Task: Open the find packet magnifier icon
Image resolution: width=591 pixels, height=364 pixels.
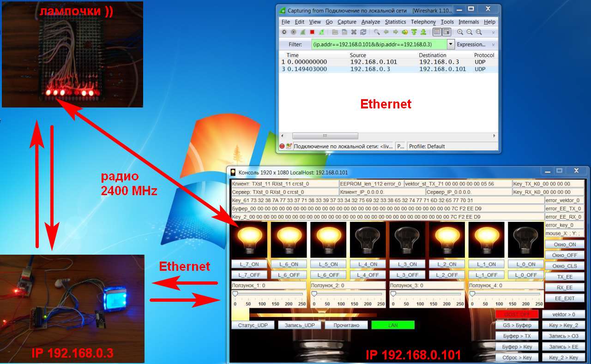Action: click(377, 32)
